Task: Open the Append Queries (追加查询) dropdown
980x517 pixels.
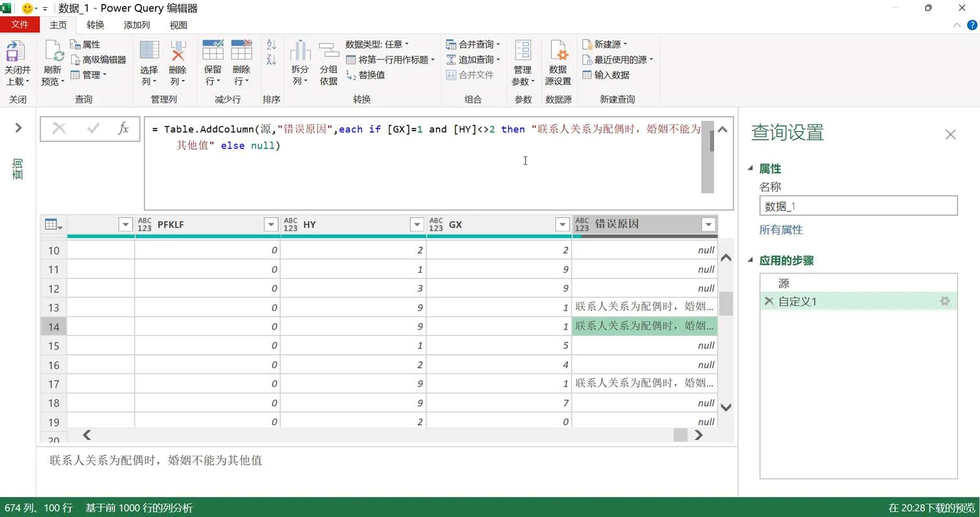Action: click(x=473, y=59)
